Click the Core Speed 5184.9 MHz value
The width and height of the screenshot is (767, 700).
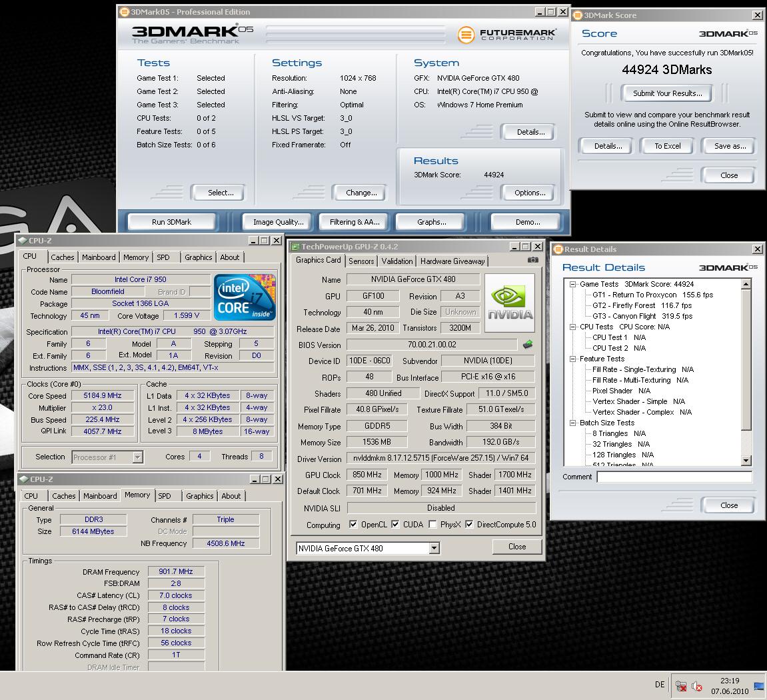[x=102, y=395]
